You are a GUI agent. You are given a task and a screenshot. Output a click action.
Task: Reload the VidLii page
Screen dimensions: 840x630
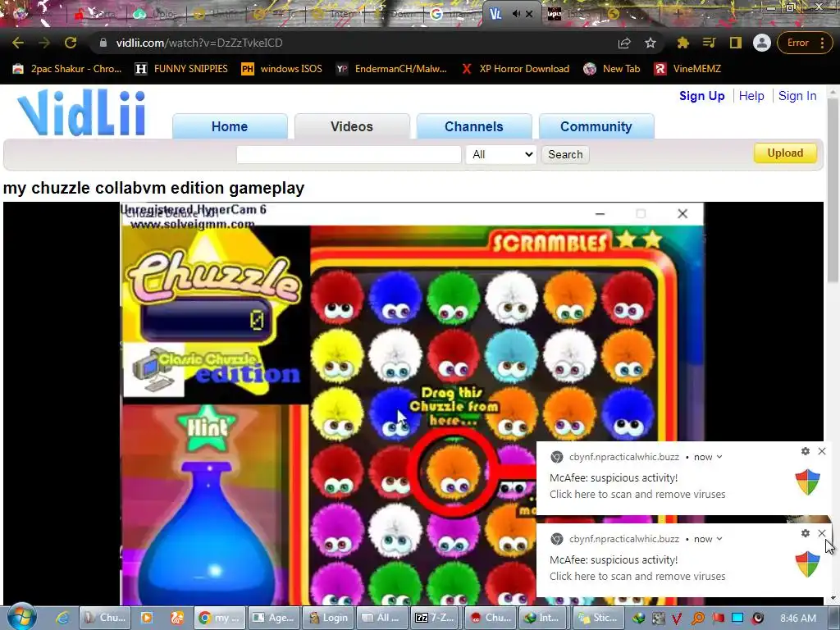71,43
